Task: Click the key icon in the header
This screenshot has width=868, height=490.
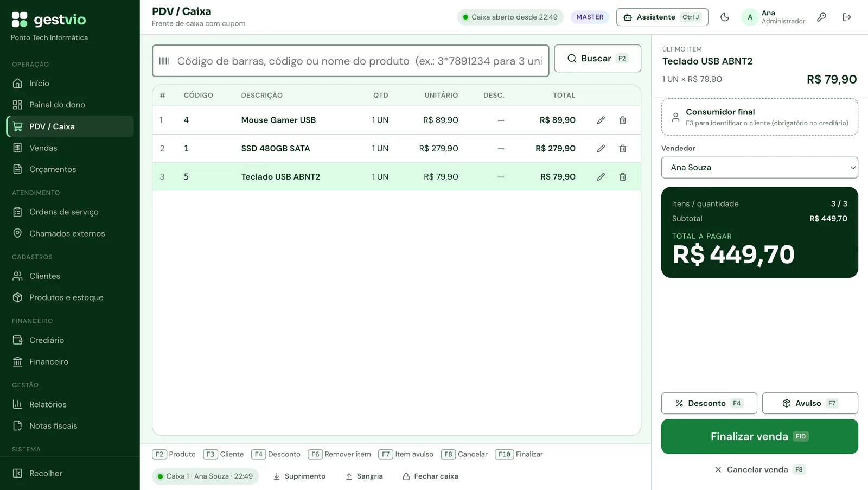Action: pyautogui.click(x=822, y=17)
